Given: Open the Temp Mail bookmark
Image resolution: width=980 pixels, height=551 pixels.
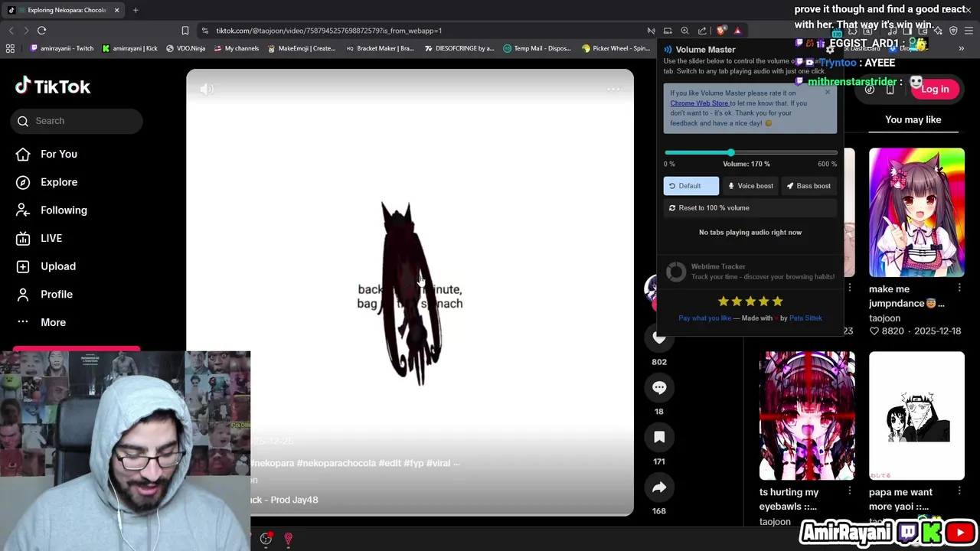Looking at the screenshot, I should coord(537,48).
